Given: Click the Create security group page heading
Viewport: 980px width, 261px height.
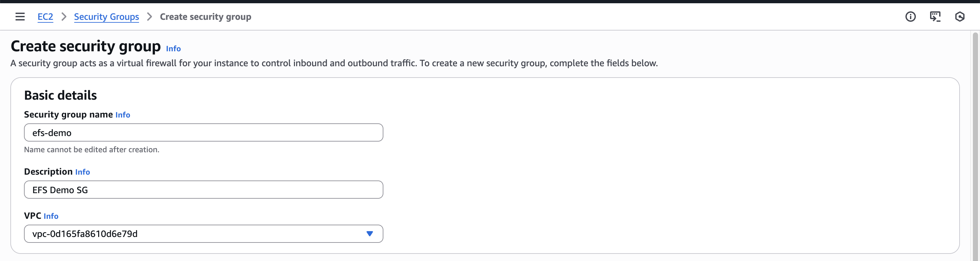Looking at the screenshot, I should click(86, 46).
